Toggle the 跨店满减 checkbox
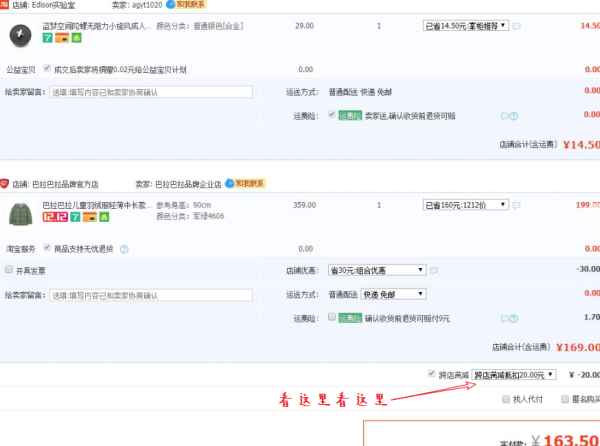 pos(431,373)
